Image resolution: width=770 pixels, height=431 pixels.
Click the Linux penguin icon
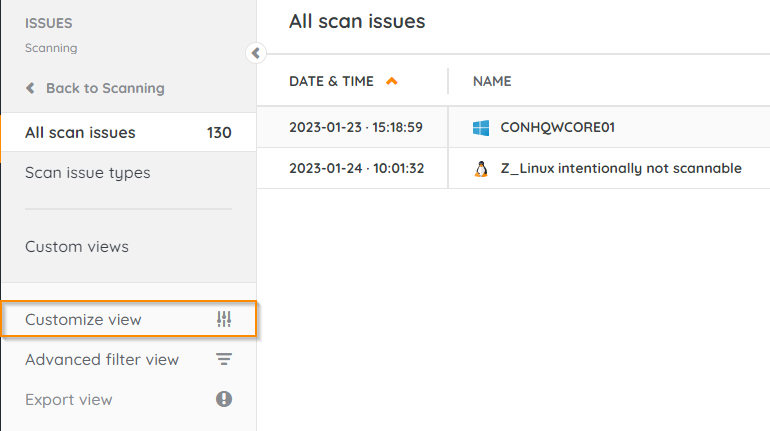(x=481, y=168)
